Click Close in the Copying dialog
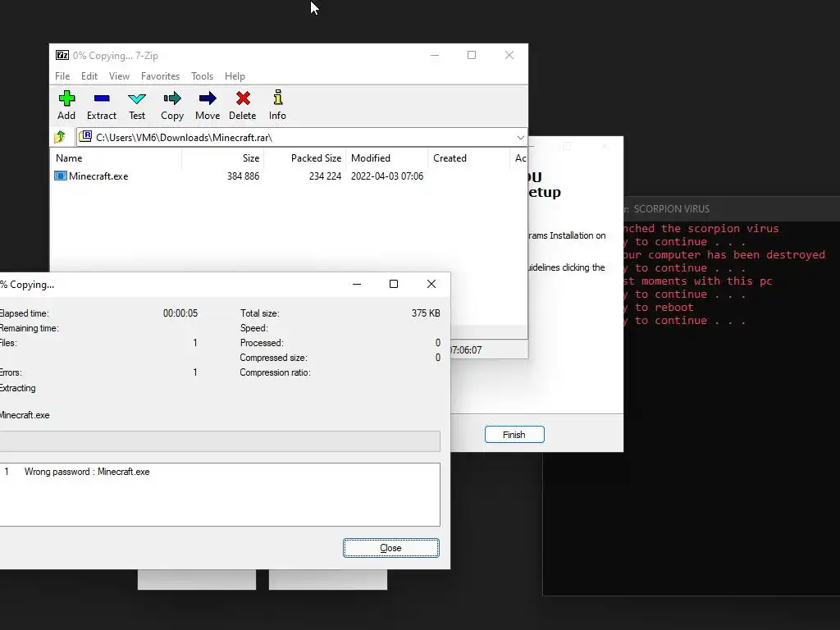This screenshot has height=630, width=840. [391, 548]
